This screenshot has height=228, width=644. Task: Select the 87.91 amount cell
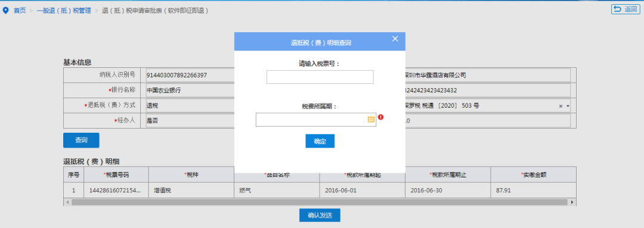point(533,190)
